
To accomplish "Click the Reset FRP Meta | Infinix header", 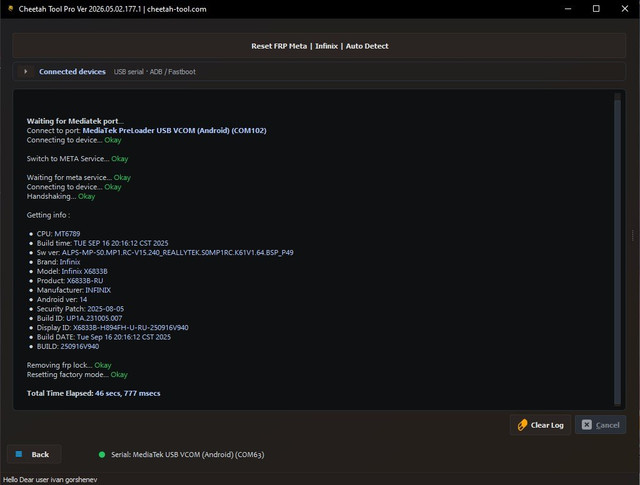I will click(320, 46).
